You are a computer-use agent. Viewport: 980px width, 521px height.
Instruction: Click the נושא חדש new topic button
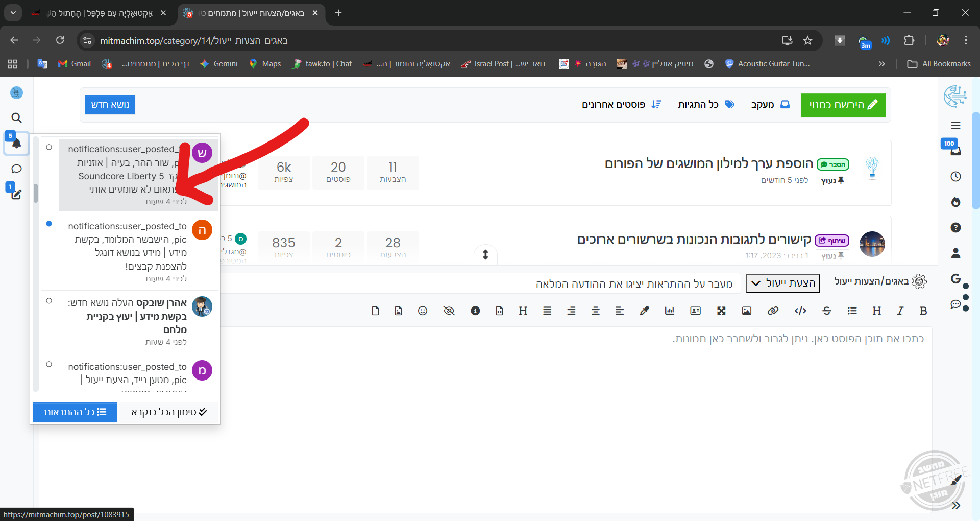(x=110, y=105)
